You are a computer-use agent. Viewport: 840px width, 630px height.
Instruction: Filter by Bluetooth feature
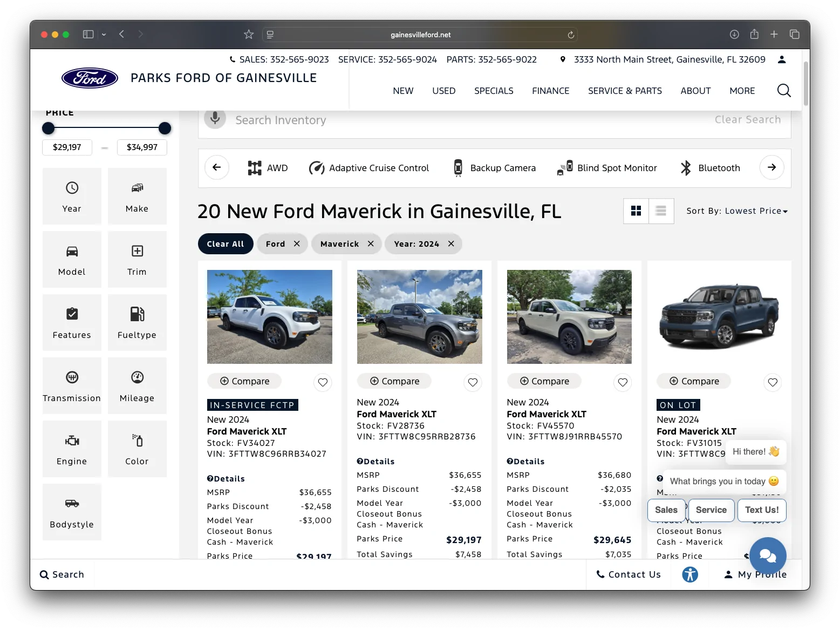pos(709,168)
